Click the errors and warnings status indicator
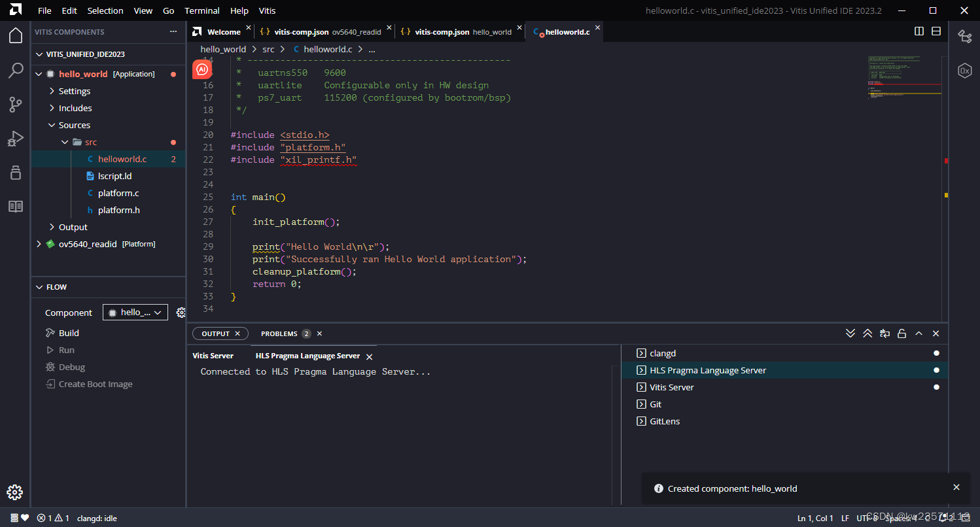This screenshot has height=527, width=980. (x=53, y=518)
